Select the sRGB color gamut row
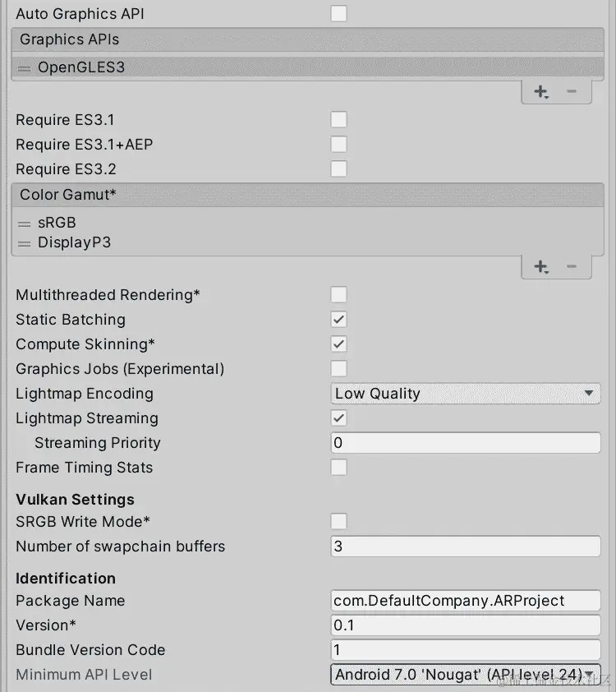This screenshot has height=692, width=616. 307,223
